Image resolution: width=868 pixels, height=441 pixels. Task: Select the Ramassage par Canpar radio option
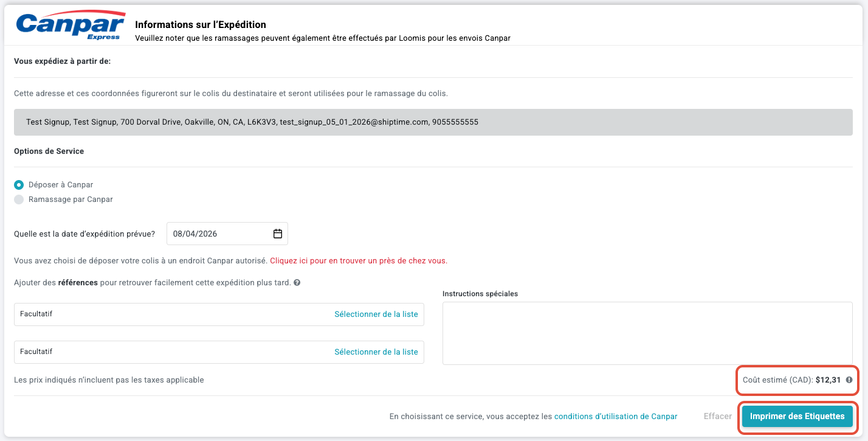pos(19,199)
